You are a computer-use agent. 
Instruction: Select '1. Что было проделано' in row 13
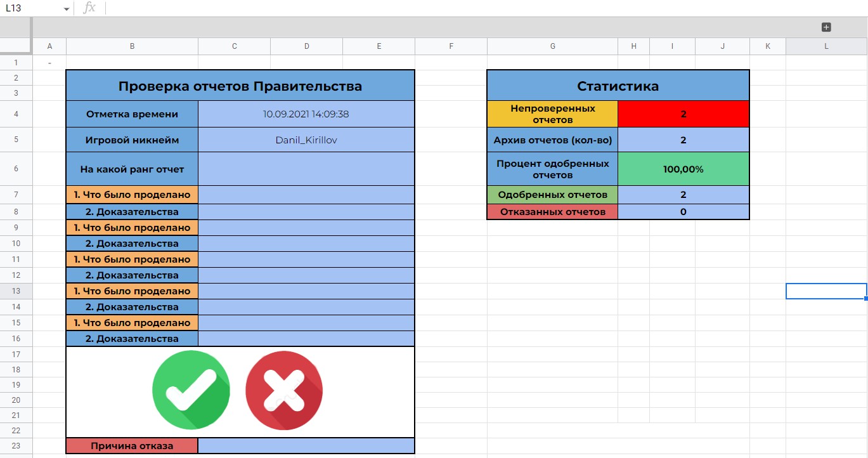132,291
